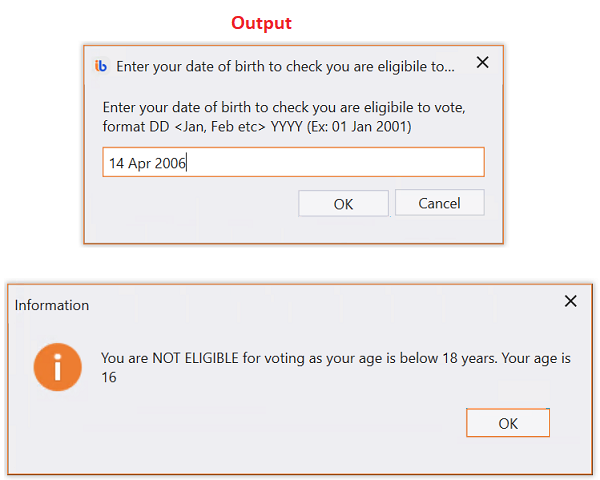
Task: Focus the date of birth text field
Action: click(293, 162)
